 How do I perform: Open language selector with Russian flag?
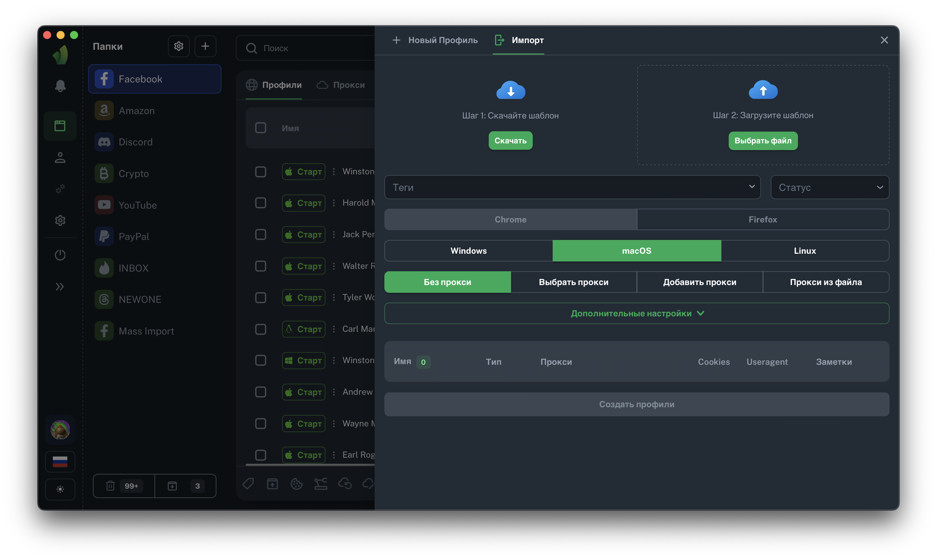tap(60, 461)
